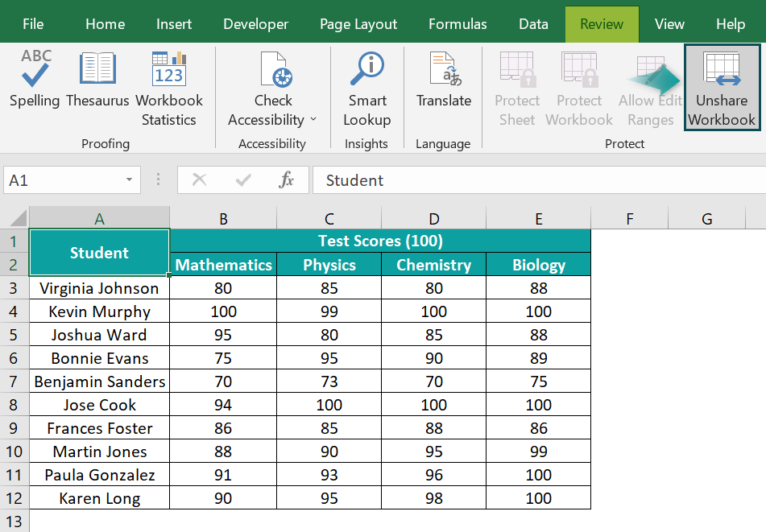The height and width of the screenshot is (532, 766).
Task: Click the Protect Sheet icon
Action: [518, 68]
